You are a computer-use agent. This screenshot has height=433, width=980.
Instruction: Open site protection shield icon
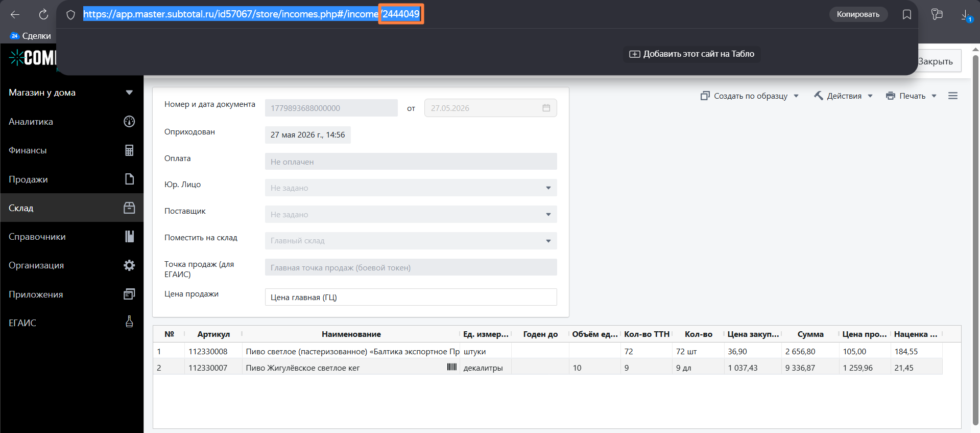point(70,15)
